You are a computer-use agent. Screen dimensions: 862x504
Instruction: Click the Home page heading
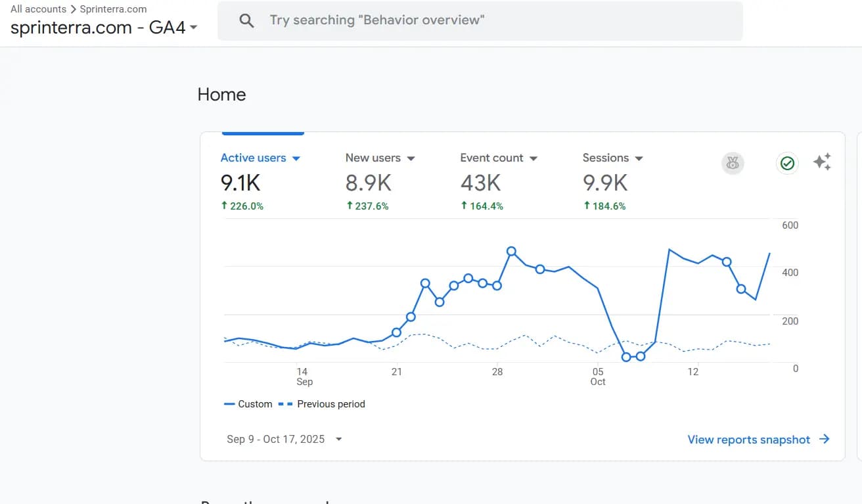(221, 95)
